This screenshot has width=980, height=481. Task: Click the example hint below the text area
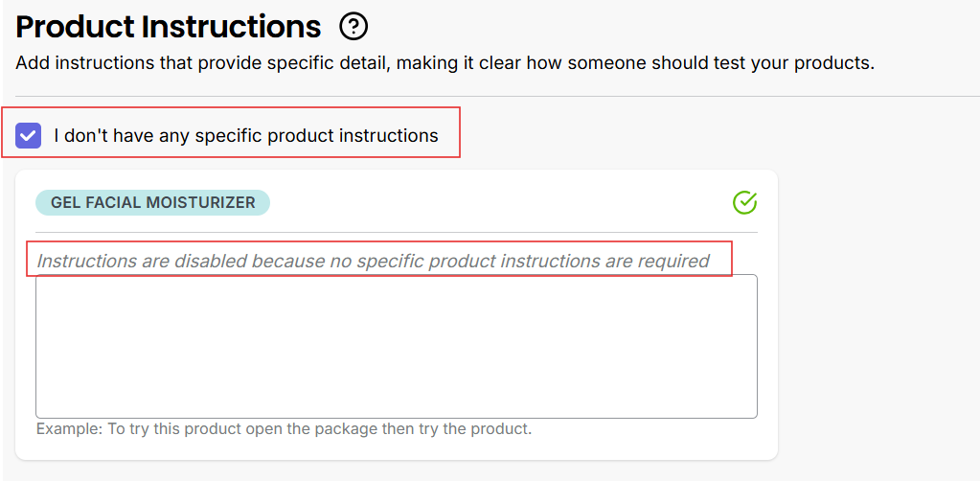(284, 428)
